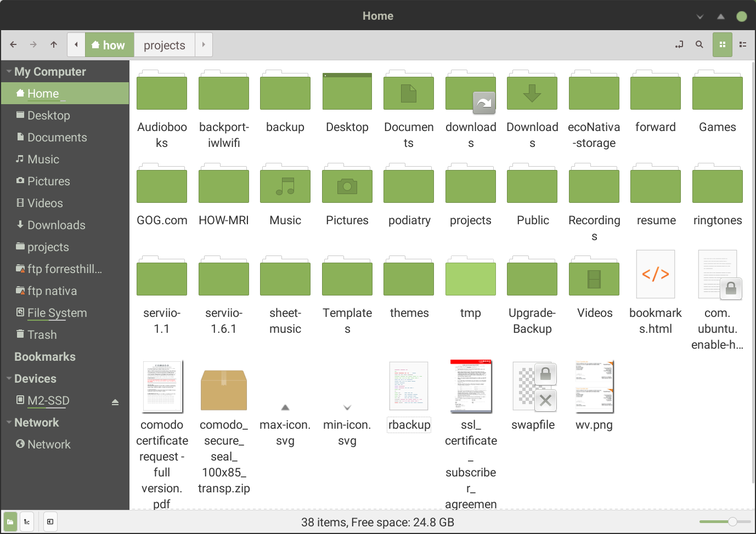Toggle the location entry path icon
This screenshot has width=756, height=534.
679,45
